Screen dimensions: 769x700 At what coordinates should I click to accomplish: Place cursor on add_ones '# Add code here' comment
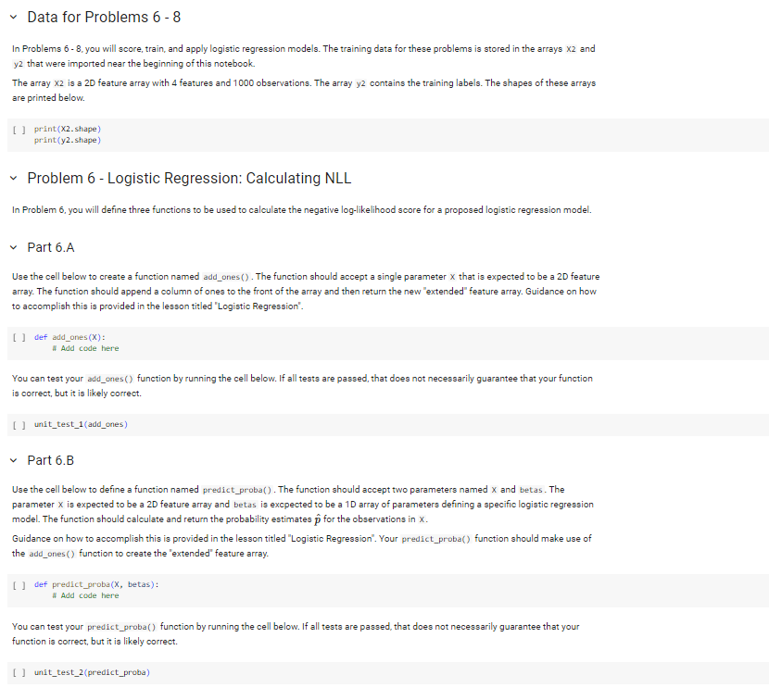coord(85,348)
